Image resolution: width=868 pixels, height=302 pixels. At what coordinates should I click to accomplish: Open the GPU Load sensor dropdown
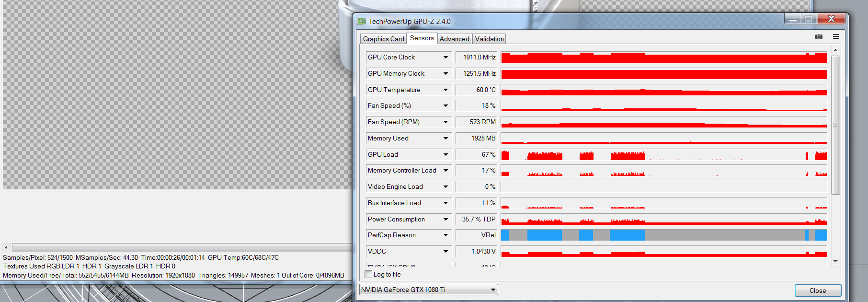tap(445, 154)
